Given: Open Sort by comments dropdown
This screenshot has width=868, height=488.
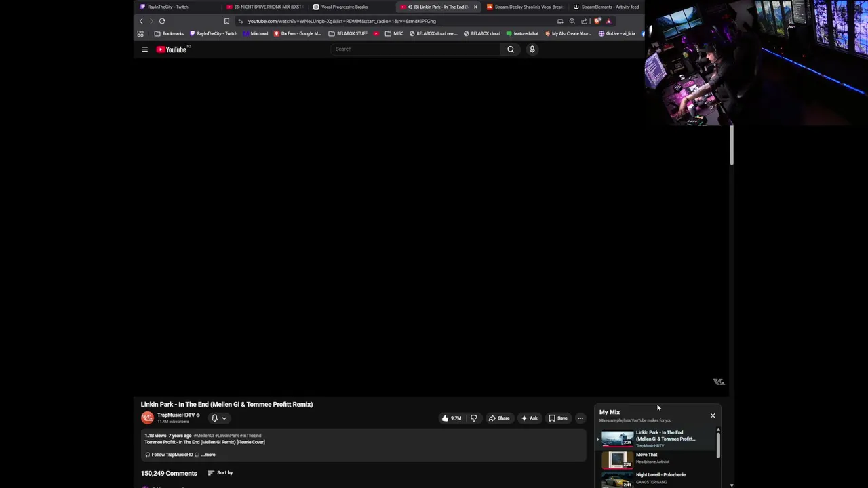Looking at the screenshot, I should pos(220,473).
